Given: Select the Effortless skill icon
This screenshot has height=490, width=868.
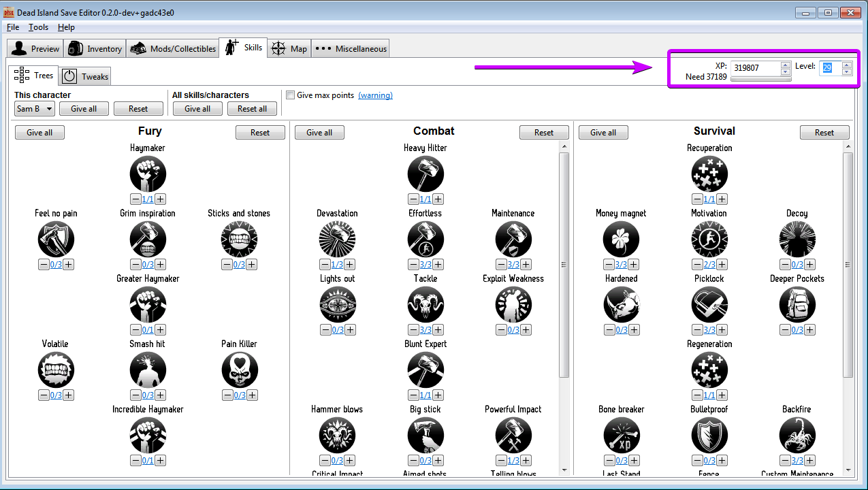Looking at the screenshot, I should 425,239.
